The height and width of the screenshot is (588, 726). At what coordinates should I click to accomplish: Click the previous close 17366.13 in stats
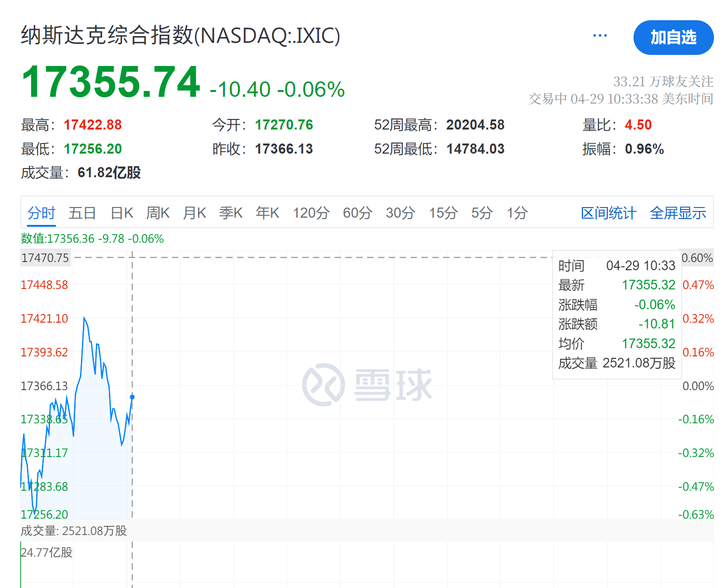(284, 149)
